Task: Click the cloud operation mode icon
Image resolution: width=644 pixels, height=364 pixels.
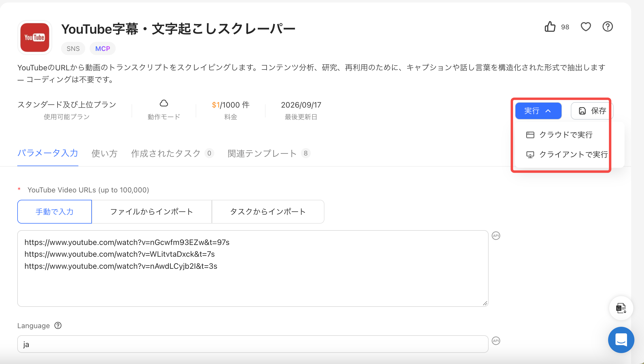Action: (x=164, y=103)
